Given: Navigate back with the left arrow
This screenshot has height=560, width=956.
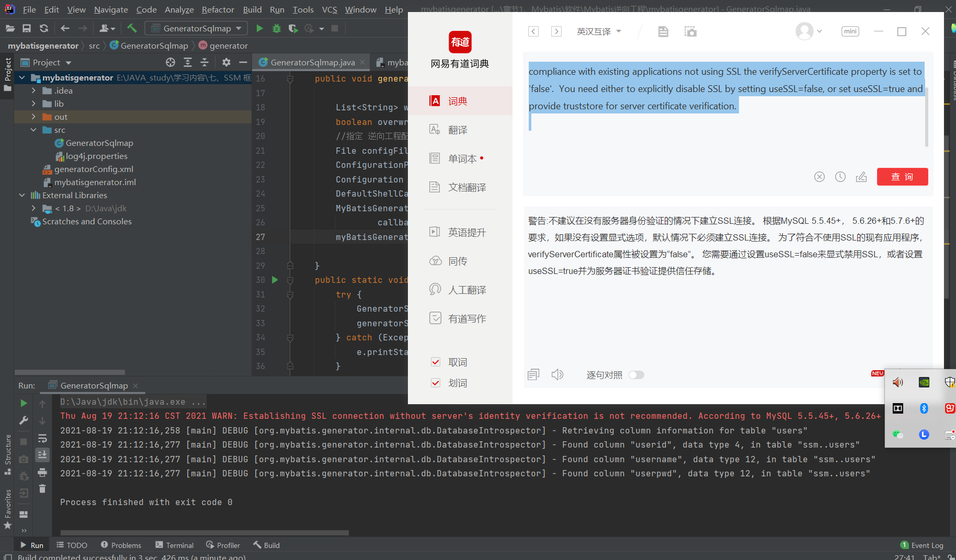Looking at the screenshot, I should tap(65, 28).
